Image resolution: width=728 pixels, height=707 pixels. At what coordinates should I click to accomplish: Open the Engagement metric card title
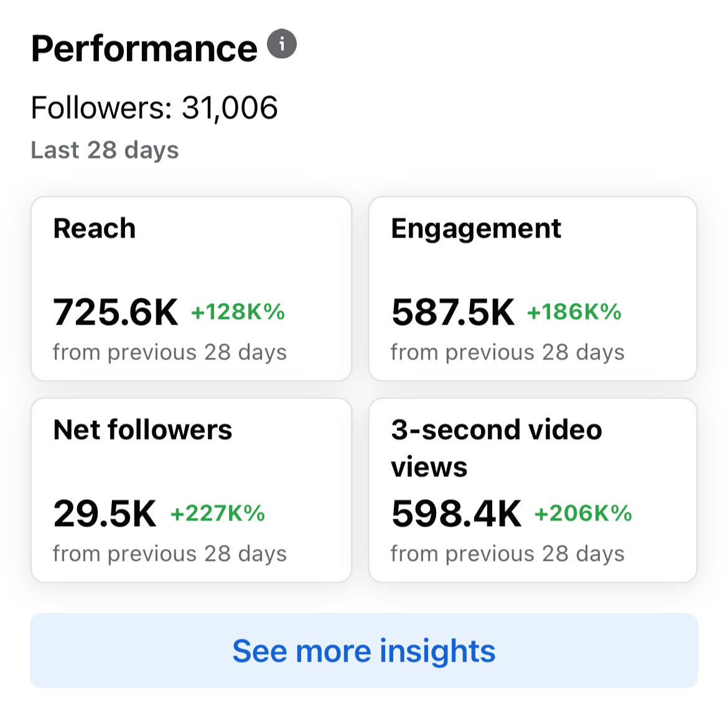pos(476,228)
